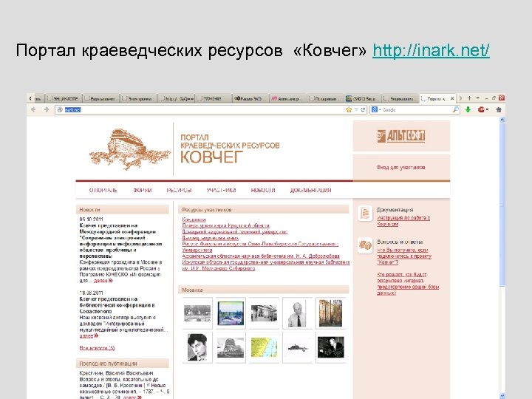This screenshot has width=532, height=399.
Task: Open Adblock Plus dropdown arrow
Action: click(x=487, y=109)
